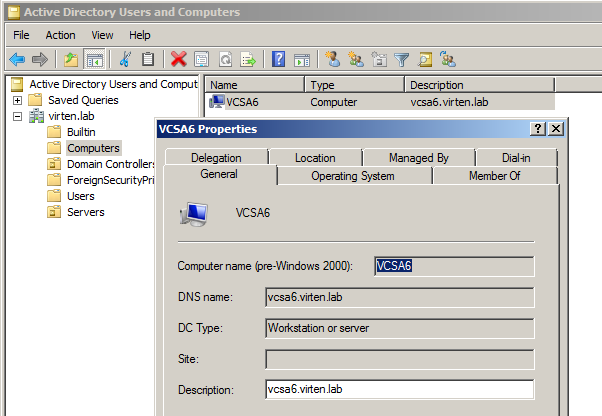This screenshot has height=416, width=602.
Task: Create a new group via toolbar icon
Action: tap(356, 59)
